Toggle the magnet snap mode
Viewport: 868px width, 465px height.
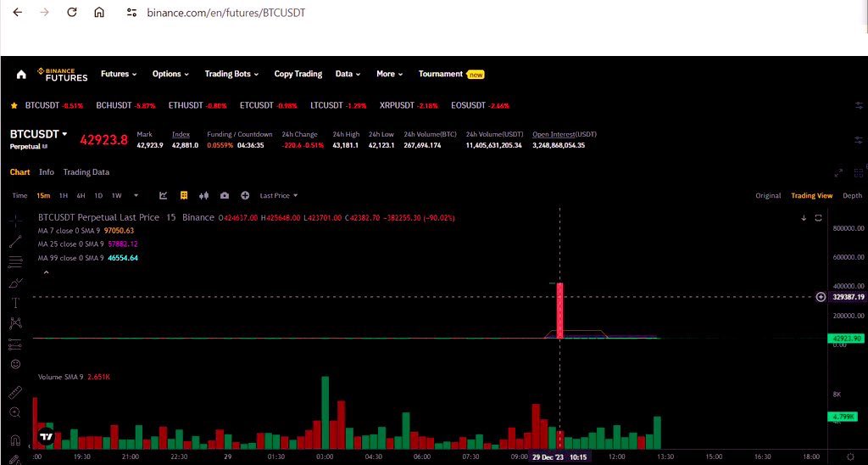point(15,440)
